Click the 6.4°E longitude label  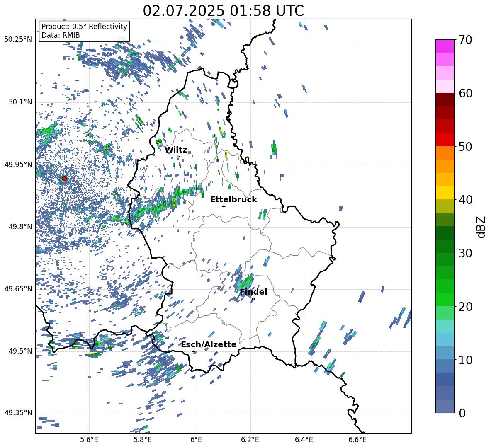(304, 440)
